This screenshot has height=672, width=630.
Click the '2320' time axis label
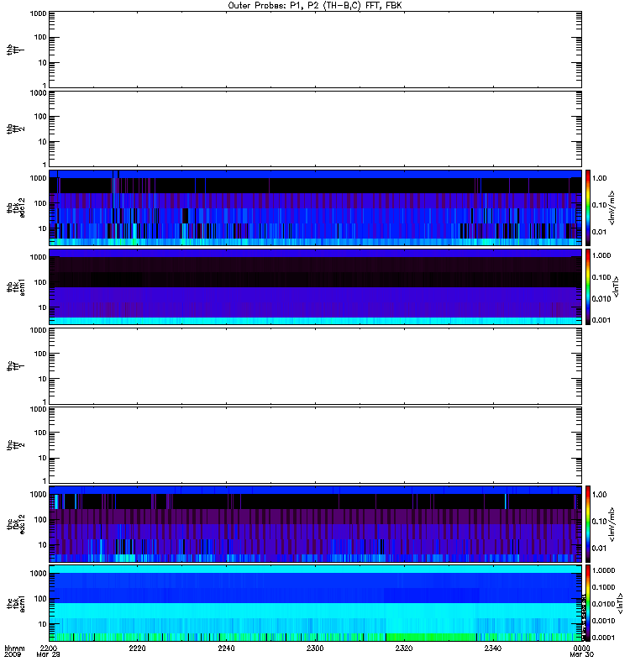point(404,648)
